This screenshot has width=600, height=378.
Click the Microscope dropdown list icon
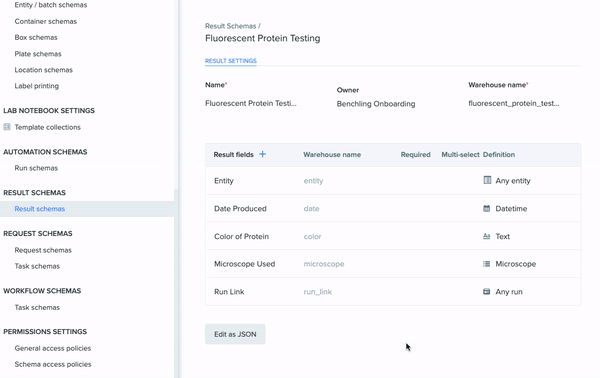[x=486, y=264]
